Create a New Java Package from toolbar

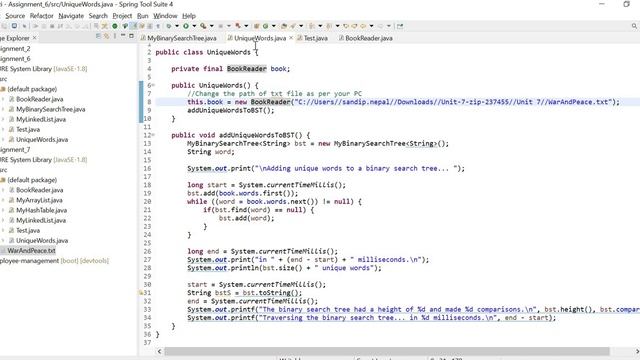256,26
